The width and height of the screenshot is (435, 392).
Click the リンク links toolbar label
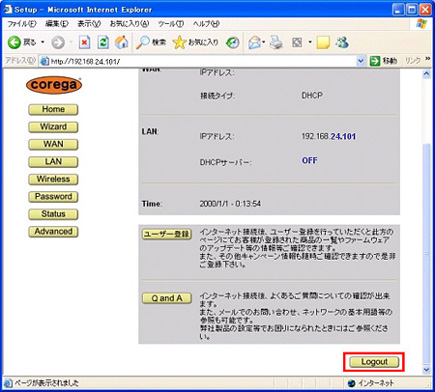pyautogui.click(x=413, y=61)
